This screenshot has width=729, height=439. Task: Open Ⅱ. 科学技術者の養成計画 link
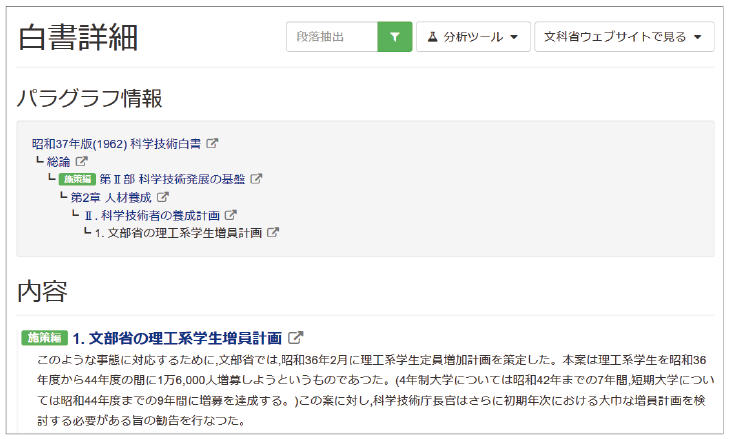[x=152, y=215]
